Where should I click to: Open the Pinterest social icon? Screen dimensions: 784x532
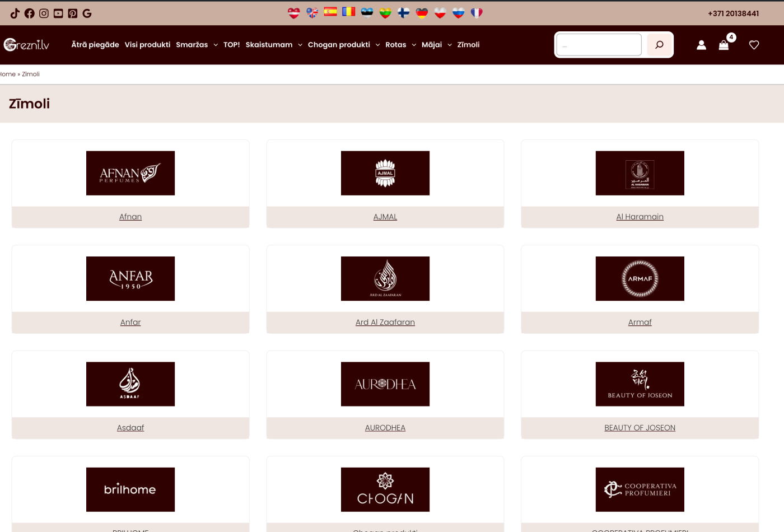[73, 13]
